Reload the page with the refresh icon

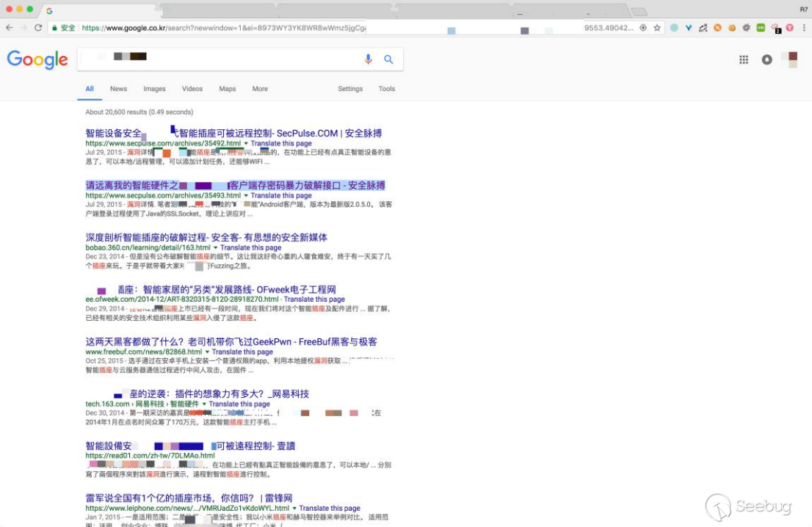point(38,28)
